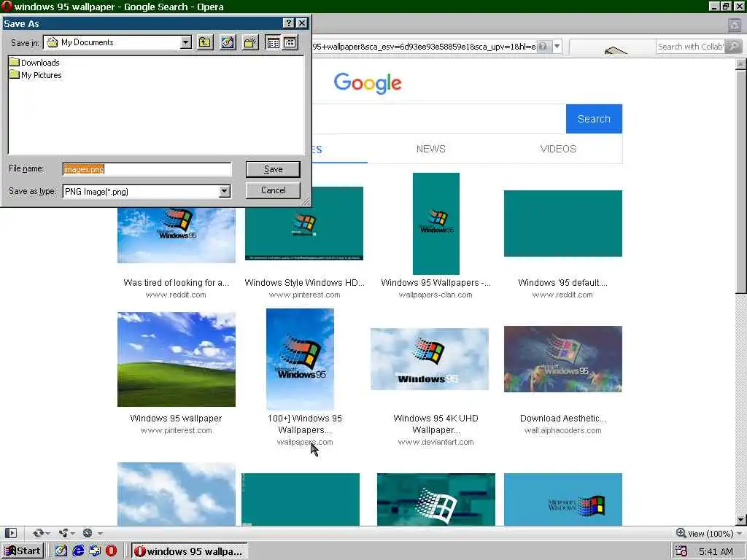Click the wallpapers-clan.com source link
This screenshot has width=747, height=560.
point(436,295)
